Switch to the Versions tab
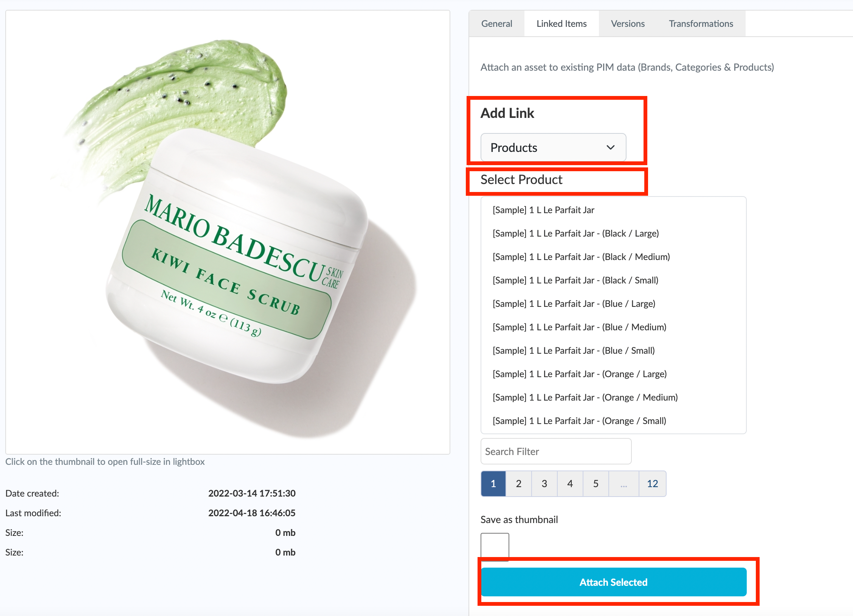Image resolution: width=853 pixels, height=616 pixels. 628,23
